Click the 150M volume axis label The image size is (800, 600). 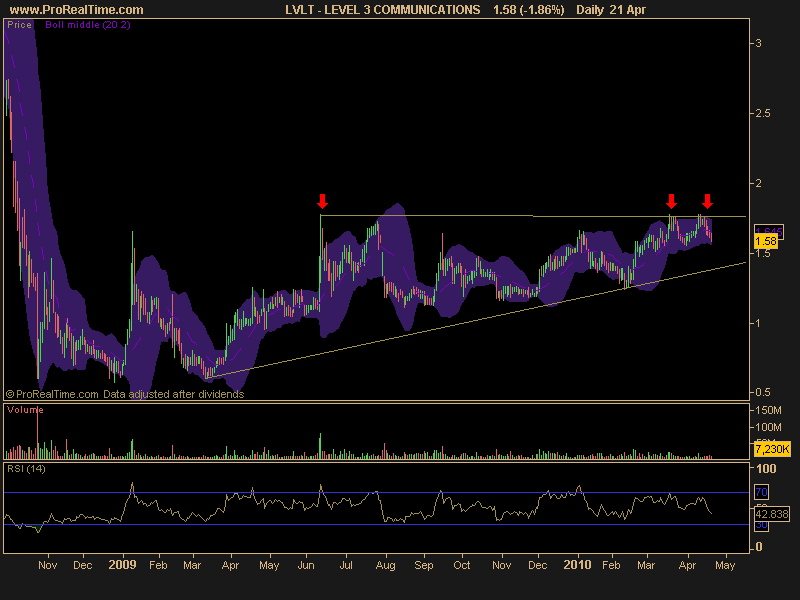pyautogui.click(x=768, y=410)
